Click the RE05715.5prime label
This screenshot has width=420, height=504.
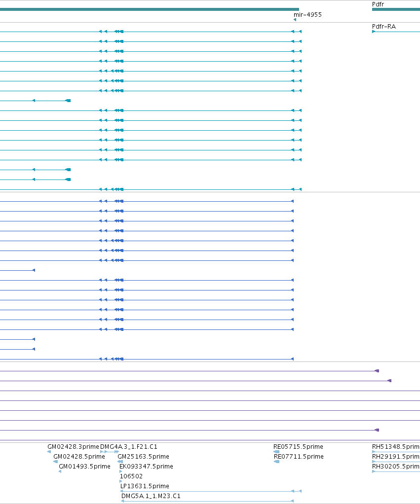click(298, 446)
